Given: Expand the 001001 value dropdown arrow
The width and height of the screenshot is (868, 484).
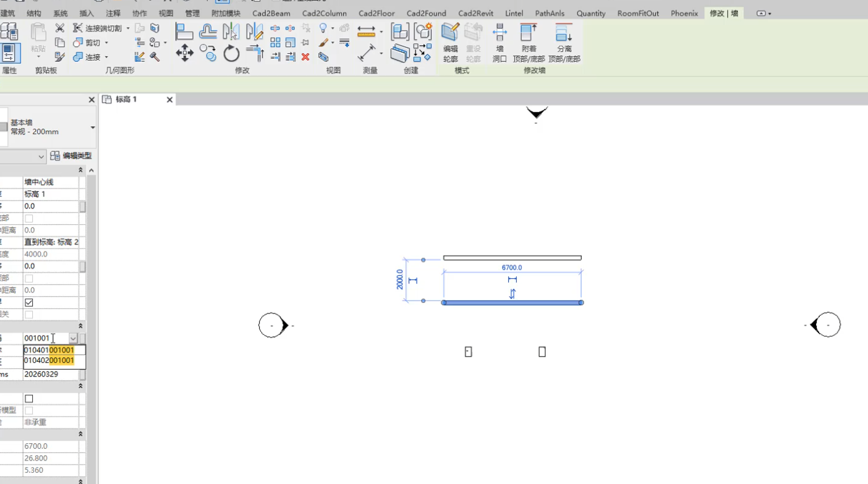Looking at the screenshot, I should click(73, 338).
